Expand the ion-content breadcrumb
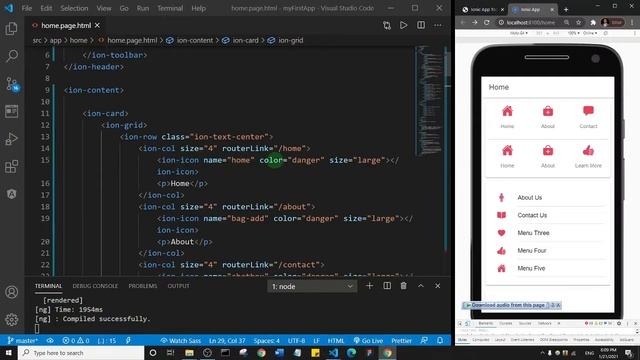This screenshot has height=360, width=640. pyautogui.click(x=195, y=40)
